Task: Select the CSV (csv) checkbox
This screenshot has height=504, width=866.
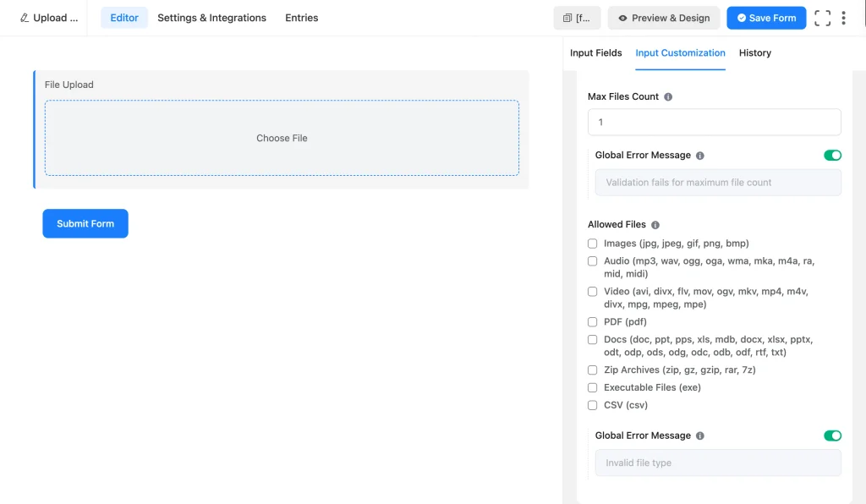Action: coord(592,405)
